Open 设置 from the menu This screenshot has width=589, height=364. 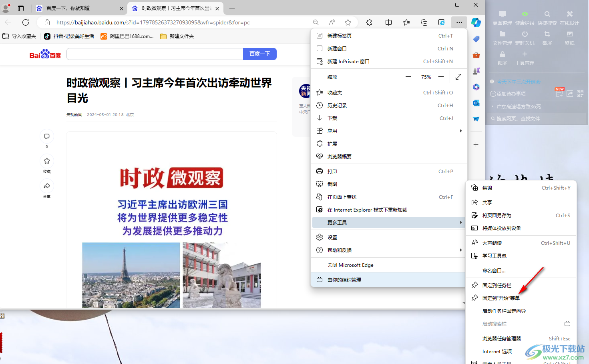pos(389,237)
